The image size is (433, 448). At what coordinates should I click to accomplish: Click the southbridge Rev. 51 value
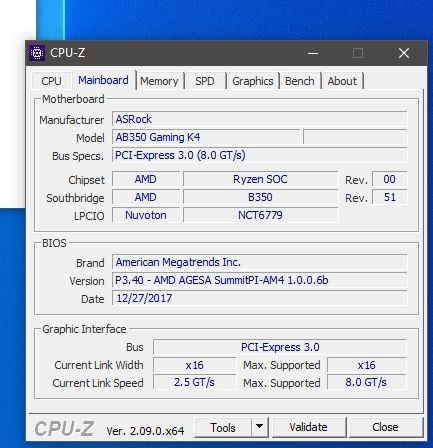[389, 197]
